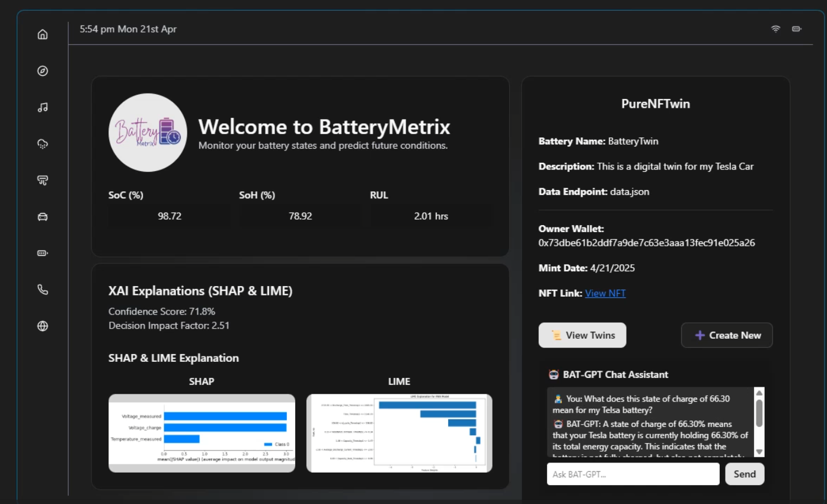827x504 pixels.
Task: Click the Mint Date 4/21/2025 text
Action: [587, 268]
